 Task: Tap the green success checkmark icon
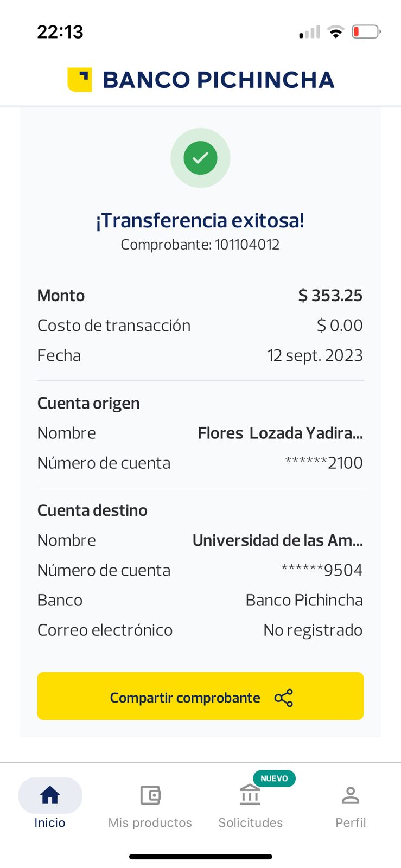200,158
